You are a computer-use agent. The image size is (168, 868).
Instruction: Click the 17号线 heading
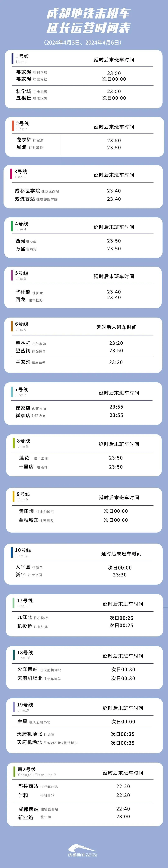pos(25,600)
